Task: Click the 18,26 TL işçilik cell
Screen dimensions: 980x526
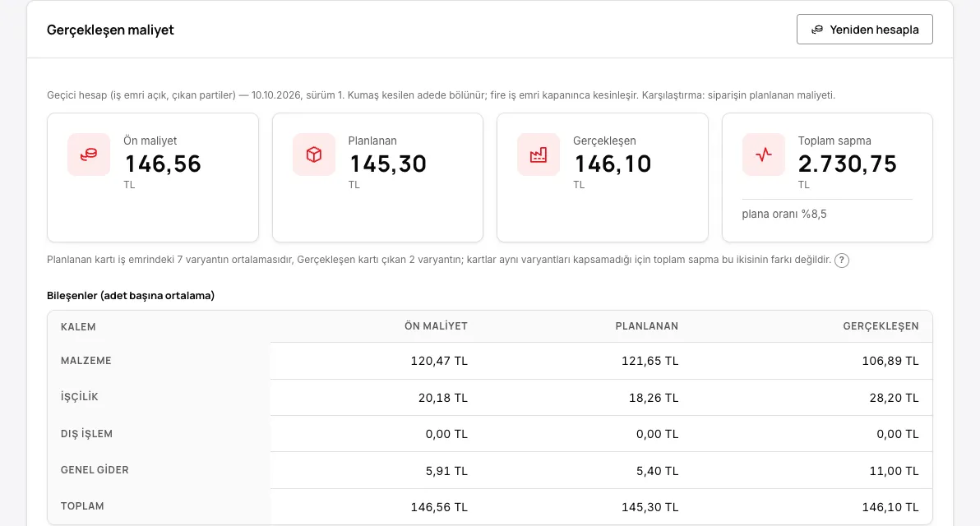Action: 653,398
